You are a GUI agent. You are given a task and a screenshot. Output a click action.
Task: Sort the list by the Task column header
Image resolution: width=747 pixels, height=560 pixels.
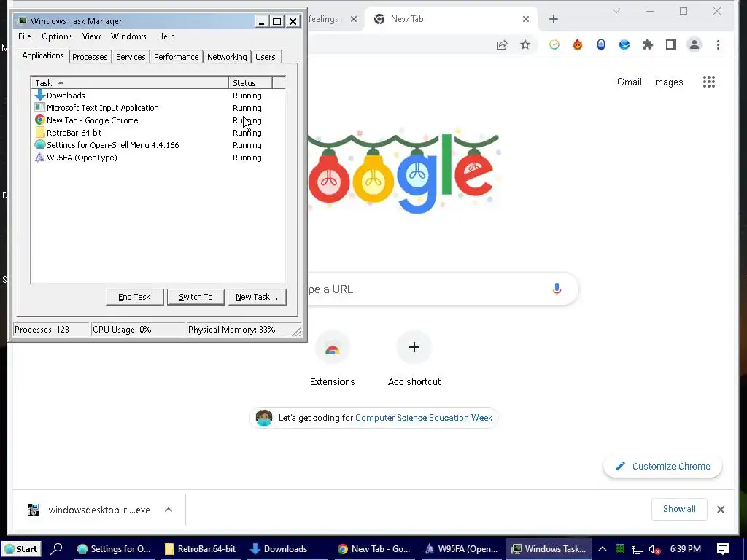[x=130, y=83]
